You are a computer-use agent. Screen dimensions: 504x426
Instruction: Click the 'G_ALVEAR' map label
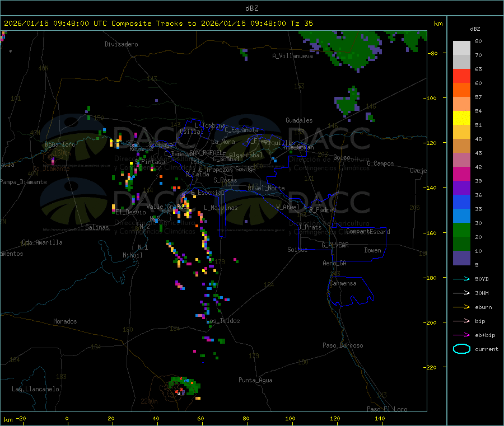point(335,245)
